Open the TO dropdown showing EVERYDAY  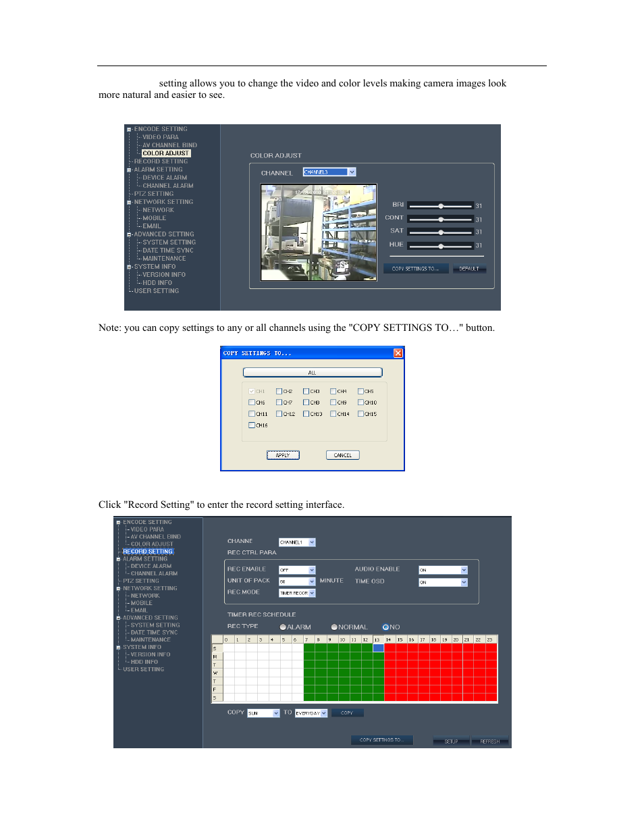(x=311, y=713)
